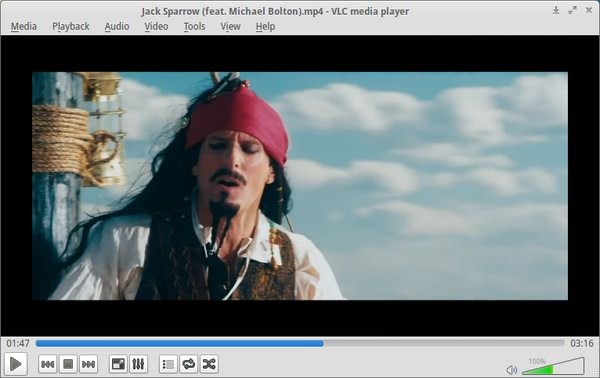Toggle the playlist view icon
The width and height of the screenshot is (600, 378).
[x=168, y=364]
